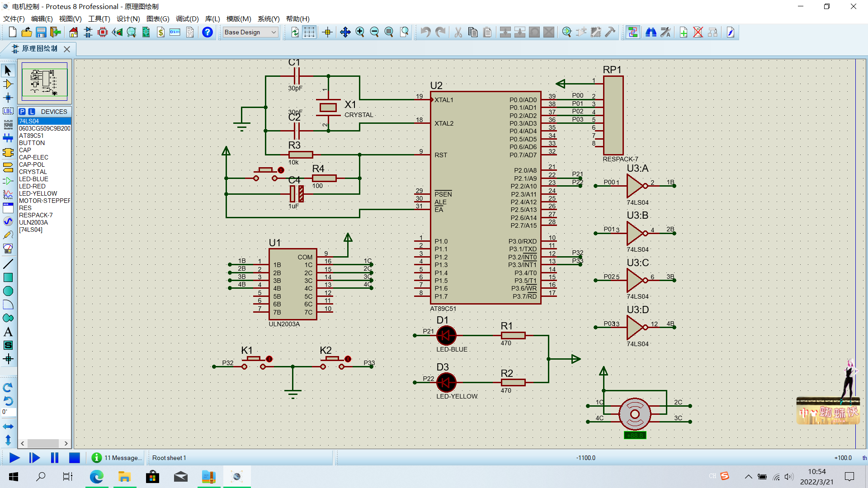Close the 原理图绘制 tab
868x488 pixels.
tap(67, 49)
